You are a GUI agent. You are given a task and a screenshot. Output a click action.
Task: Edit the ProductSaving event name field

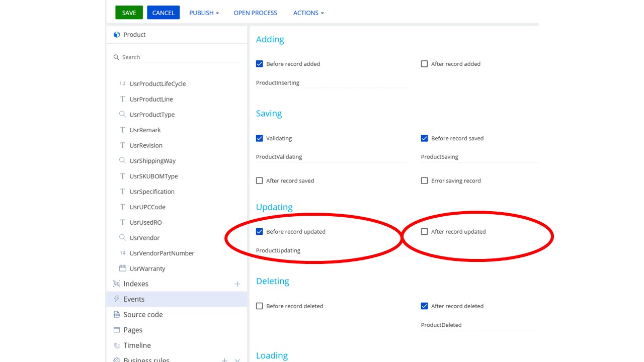click(479, 157)
